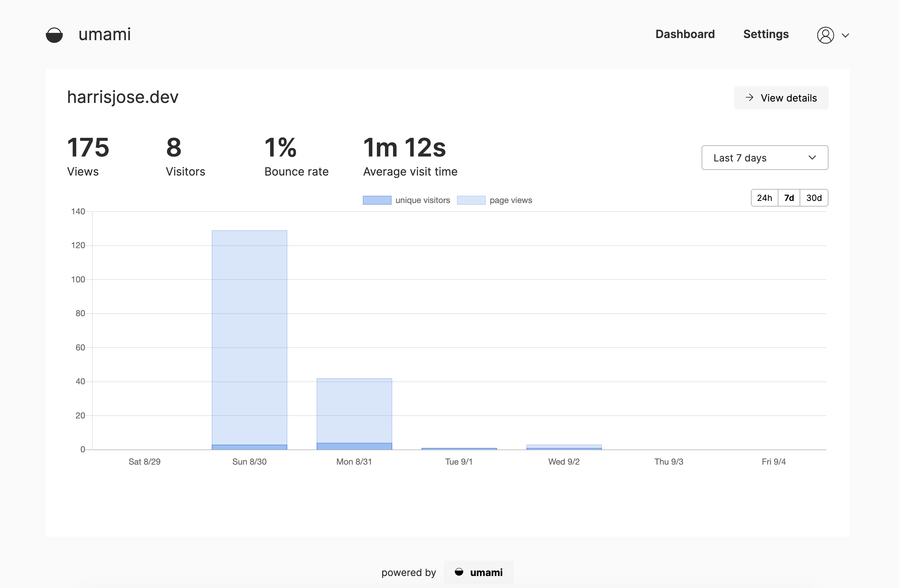Click the Fri 9/4 axis label
This screenshot has height=588, width=899.
(773, 461)
